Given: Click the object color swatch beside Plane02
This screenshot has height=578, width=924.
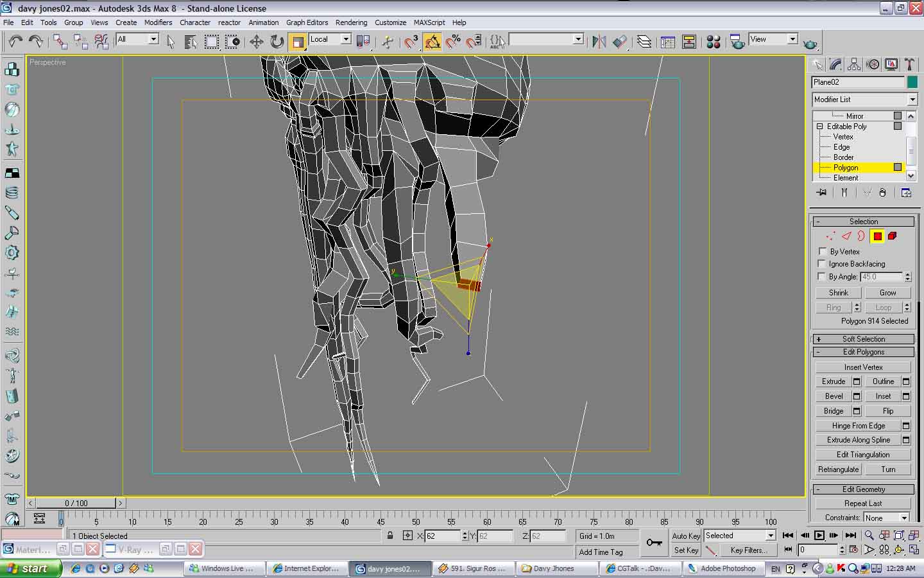Looking at the screenshot, I should point(912,82).
